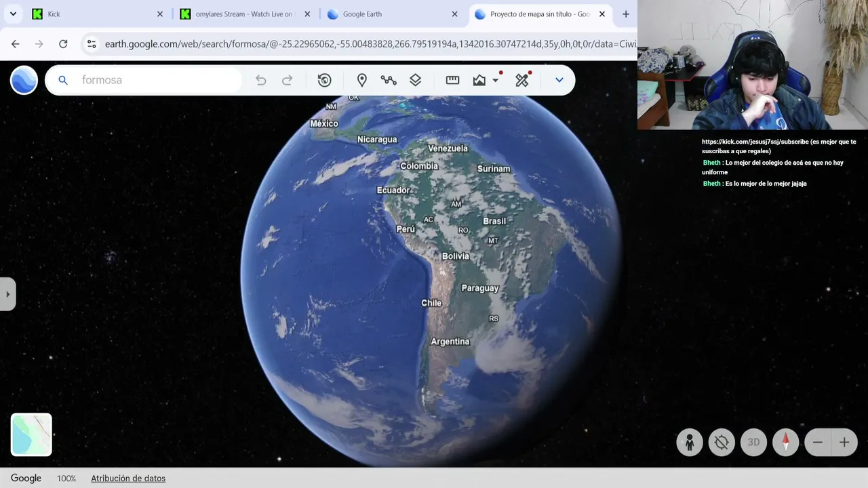Click the Paraguay country label
Image resolution: width=868 pixels, height=488 pixels.
[x=480, y=288]
